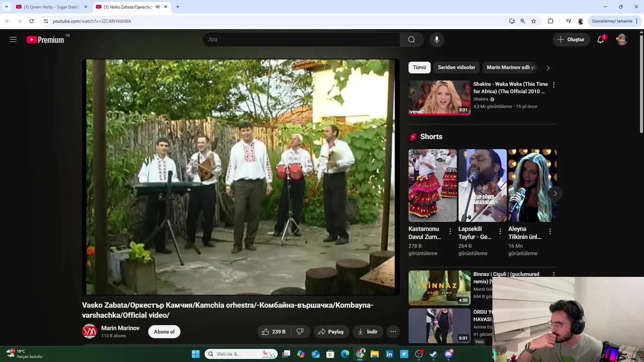Image resolution: width=644 pixels, height=362 pixels.
Task: Open Kastamonu Davul Zurna short thumbnail
Action: click(x=433, y=186)
